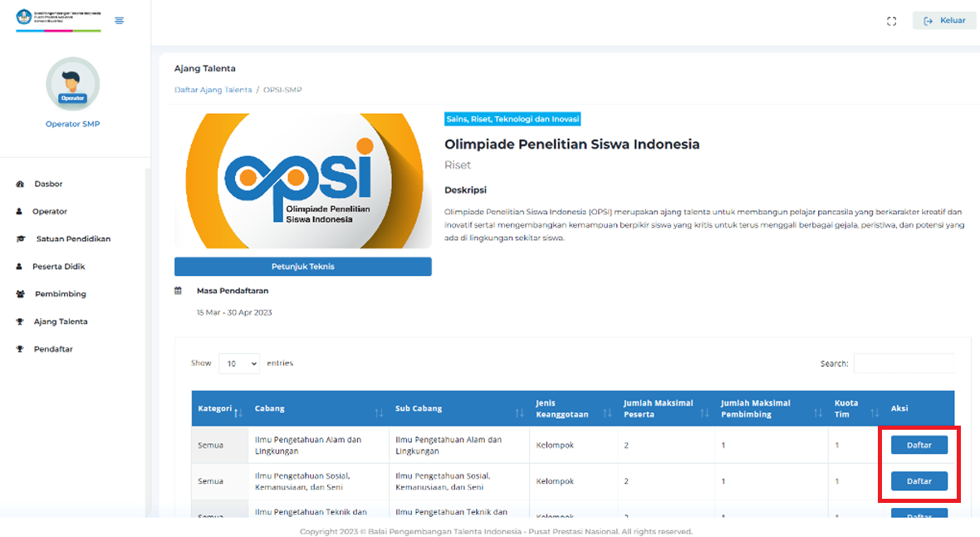Click Daftar for Ilmu Pengetahuan Alam dan Lingkungan
The height and width of the screenshot is (537, 980).
pos(919,445)
